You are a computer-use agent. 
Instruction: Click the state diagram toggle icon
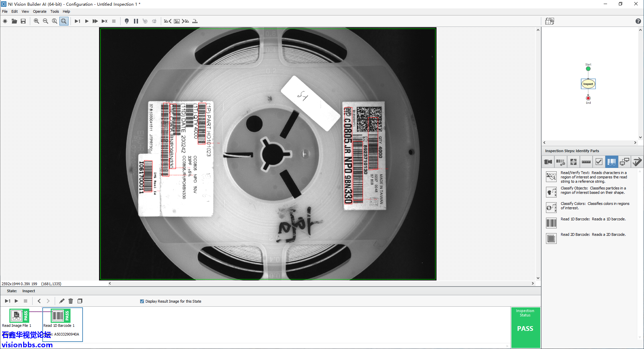coord(550,21)
